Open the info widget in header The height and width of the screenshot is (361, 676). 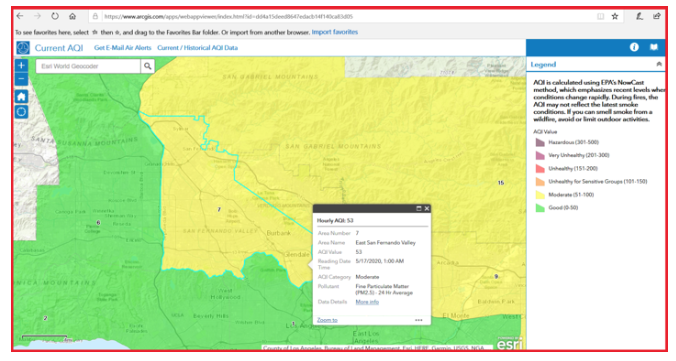coord(634,47)
